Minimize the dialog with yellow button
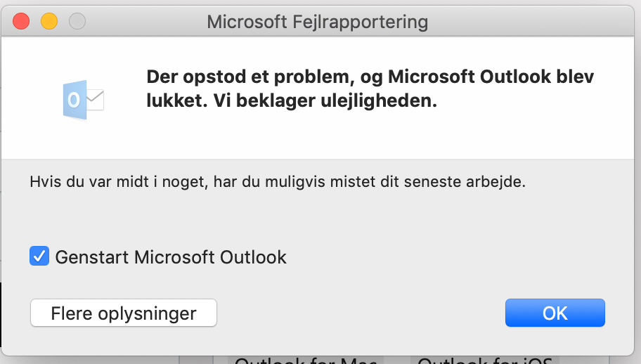 click(x=48, y=22)
